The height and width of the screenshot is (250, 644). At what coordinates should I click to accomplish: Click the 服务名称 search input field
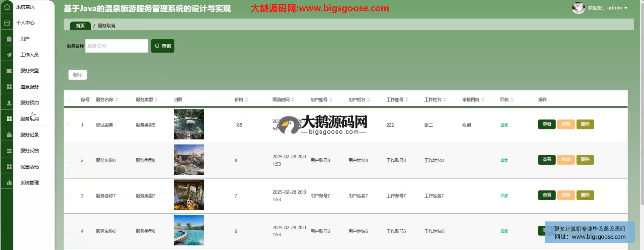(x=117, y=46)
